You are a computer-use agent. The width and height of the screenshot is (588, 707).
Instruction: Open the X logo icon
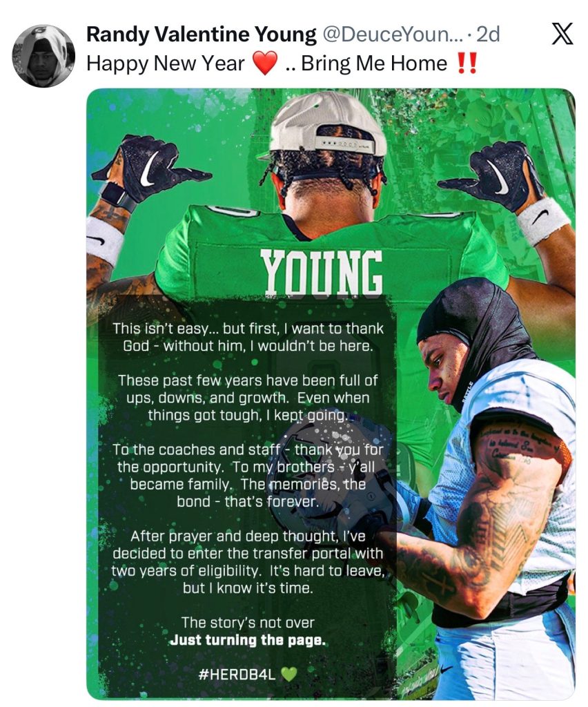pyautogui.click(x=562, y=34)
